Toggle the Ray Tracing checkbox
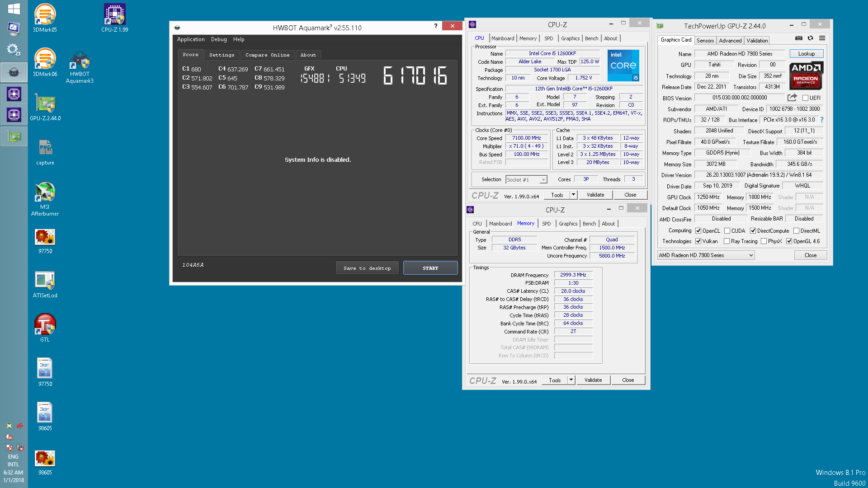This screenshot has height=488, width=868. coord(726,241)
